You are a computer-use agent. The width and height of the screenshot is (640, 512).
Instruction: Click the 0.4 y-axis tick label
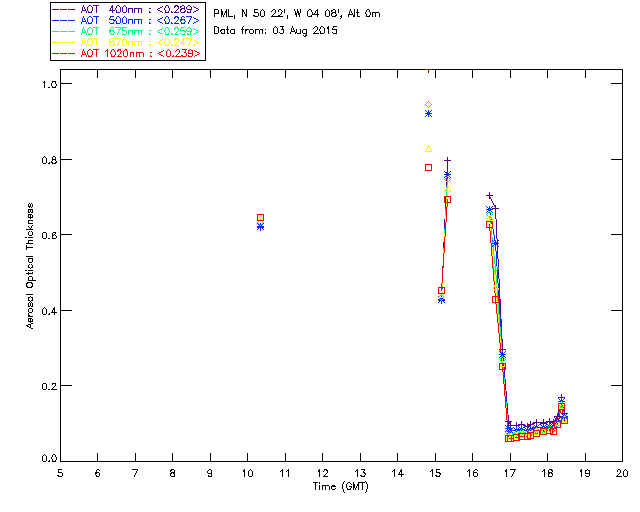point(49,311)
